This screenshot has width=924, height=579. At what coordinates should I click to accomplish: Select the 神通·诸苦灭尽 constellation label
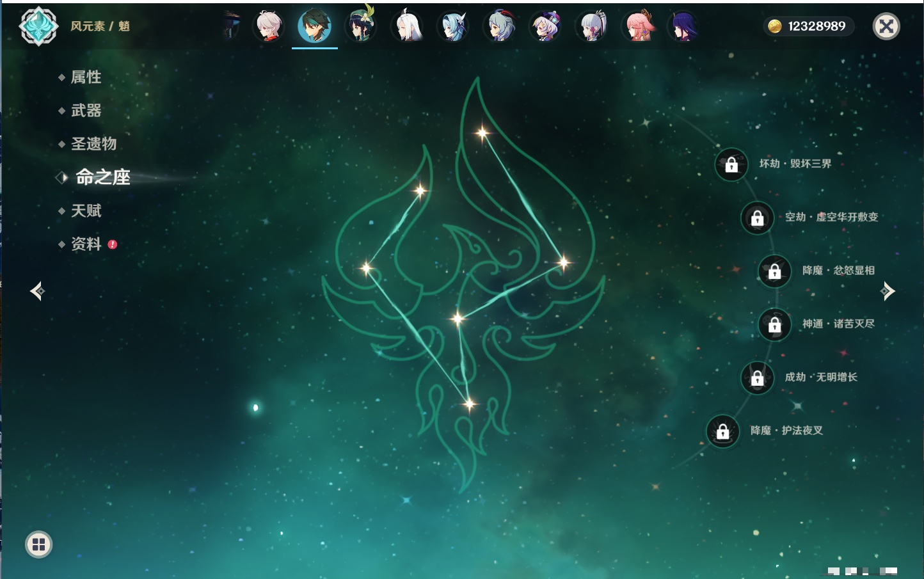[x=838, y=324]
